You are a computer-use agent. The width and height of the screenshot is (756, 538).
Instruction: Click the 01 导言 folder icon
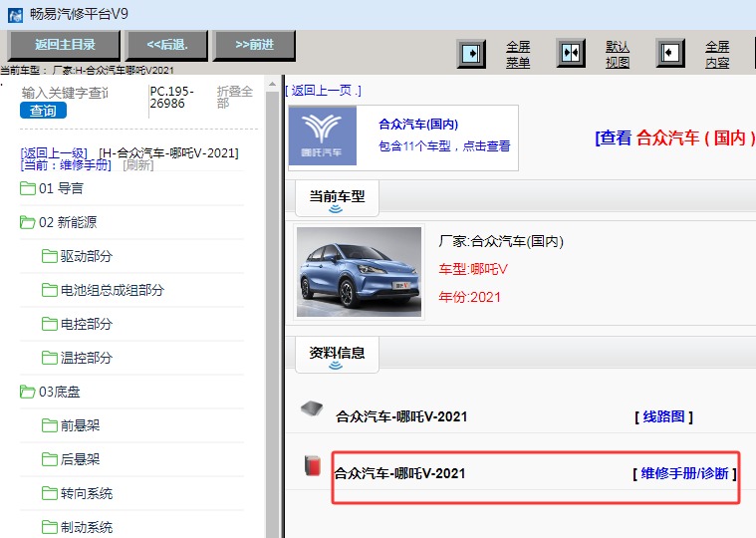click(28, 188)
